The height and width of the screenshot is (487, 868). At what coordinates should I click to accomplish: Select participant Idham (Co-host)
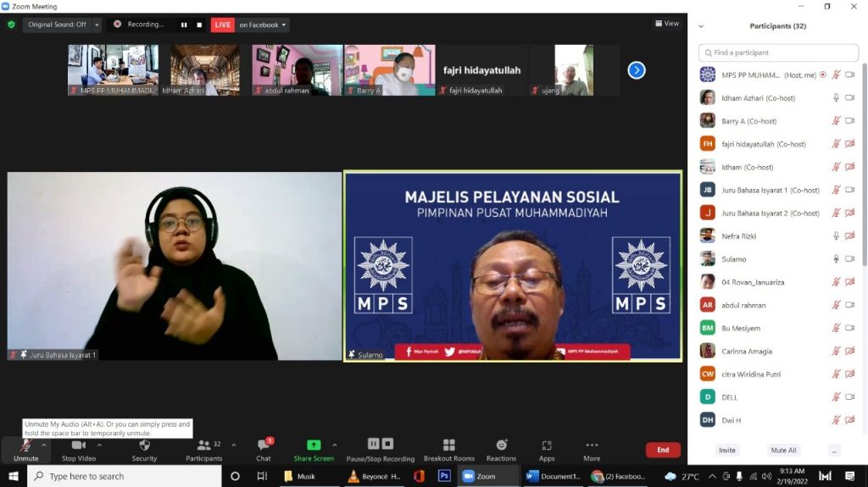(x=778, y=167)
